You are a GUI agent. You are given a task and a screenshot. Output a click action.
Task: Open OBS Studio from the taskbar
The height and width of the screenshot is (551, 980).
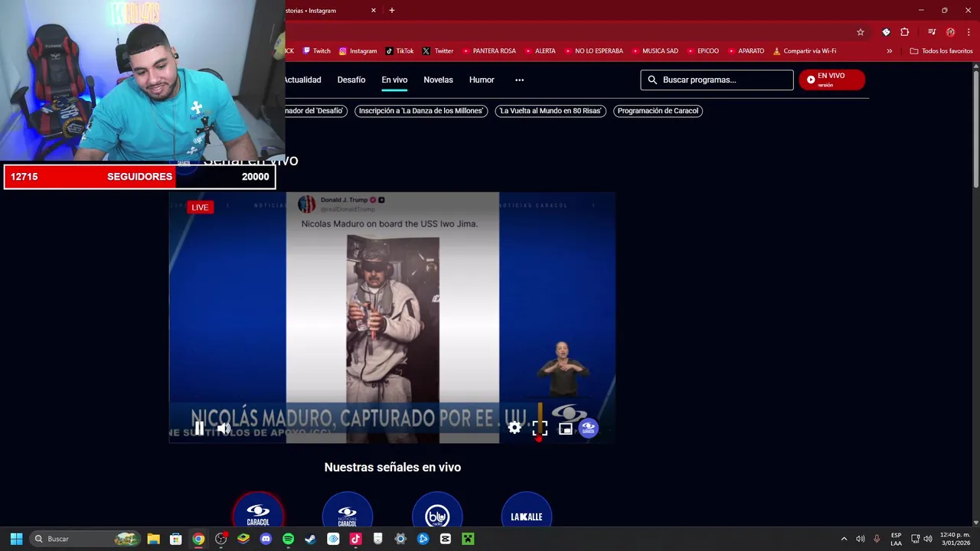click(220, 539)
